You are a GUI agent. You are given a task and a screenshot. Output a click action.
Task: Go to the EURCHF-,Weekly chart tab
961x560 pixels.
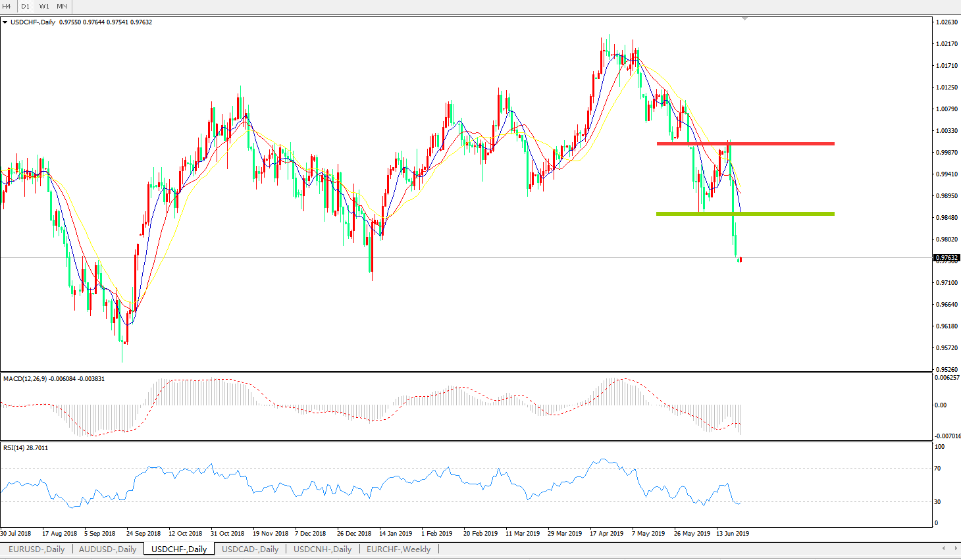398,549
